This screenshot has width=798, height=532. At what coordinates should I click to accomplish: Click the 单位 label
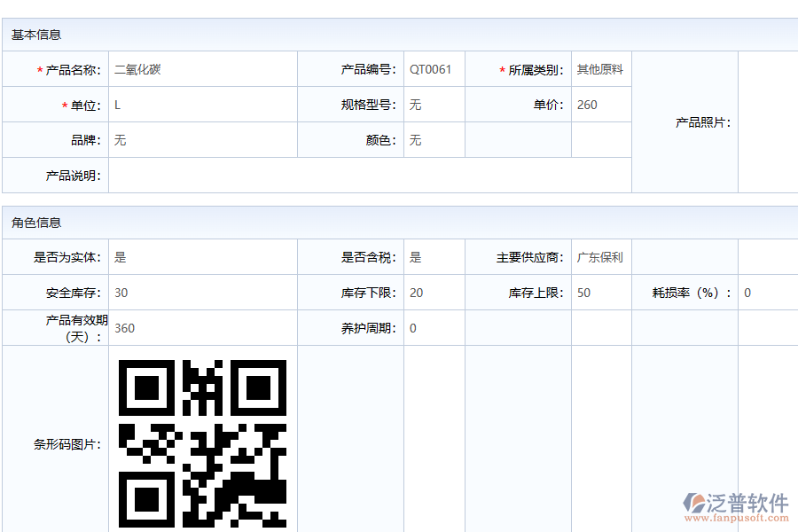86,106
